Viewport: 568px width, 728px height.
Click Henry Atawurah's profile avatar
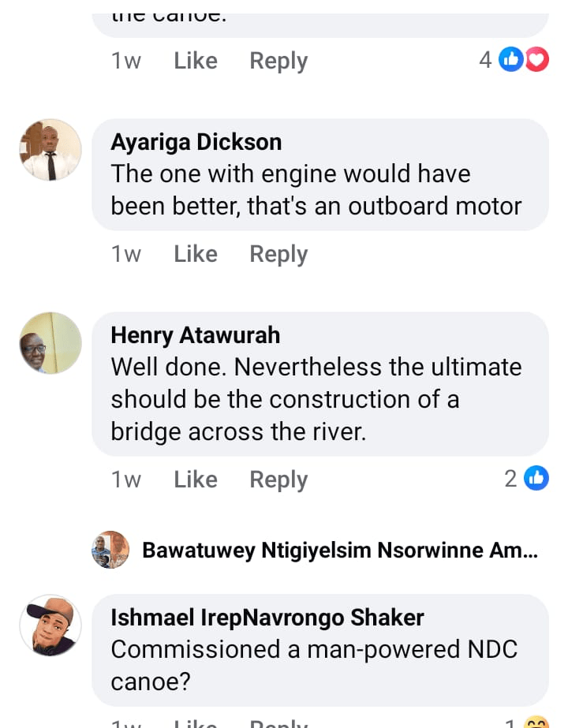[x=50, y=343]
